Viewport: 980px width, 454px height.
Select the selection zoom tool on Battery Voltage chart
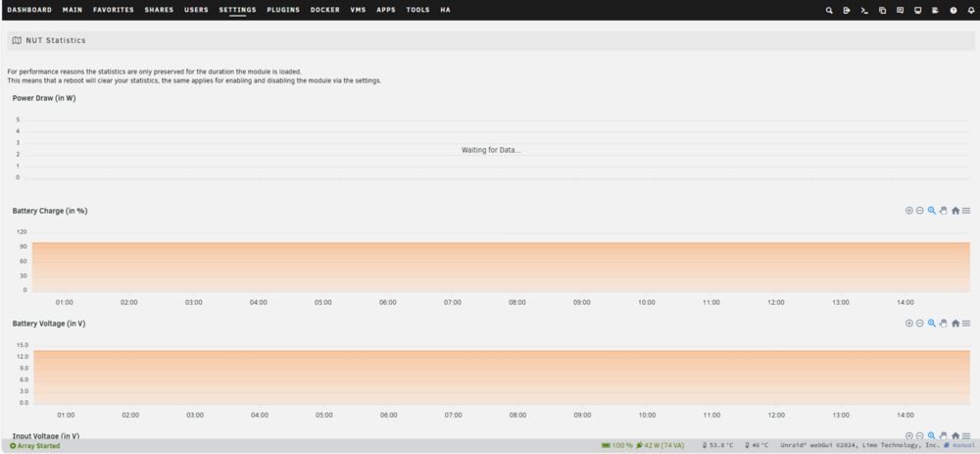click(932, 324)
